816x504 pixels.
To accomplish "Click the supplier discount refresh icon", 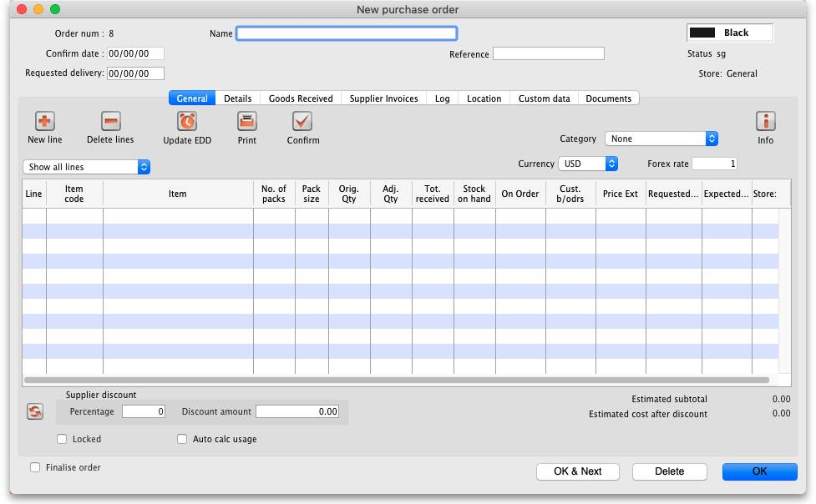I will (35, 411).
